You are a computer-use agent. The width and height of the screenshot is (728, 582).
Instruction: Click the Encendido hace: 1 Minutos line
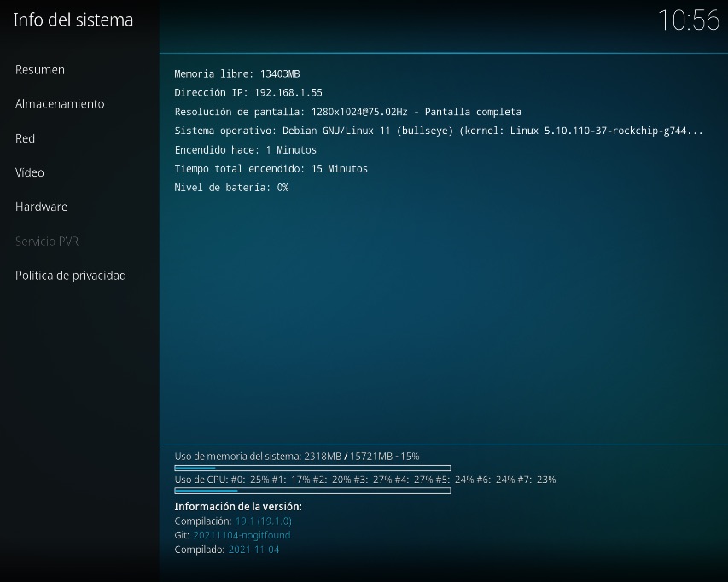point(246,150)
